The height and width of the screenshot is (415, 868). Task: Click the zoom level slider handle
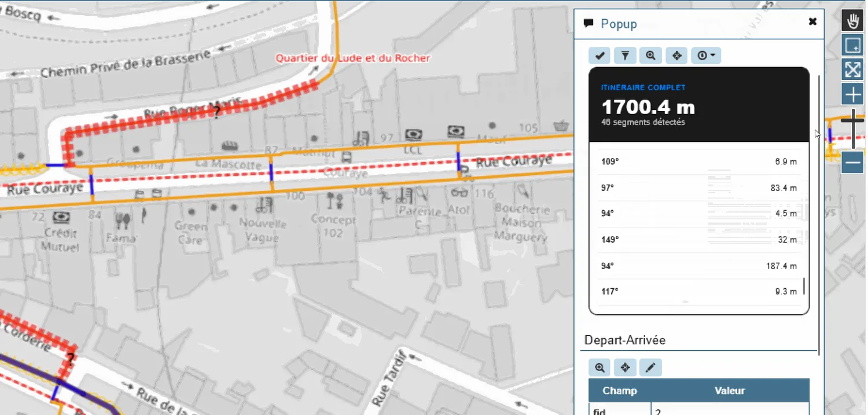pyautogui.click(x=852, y=120)
